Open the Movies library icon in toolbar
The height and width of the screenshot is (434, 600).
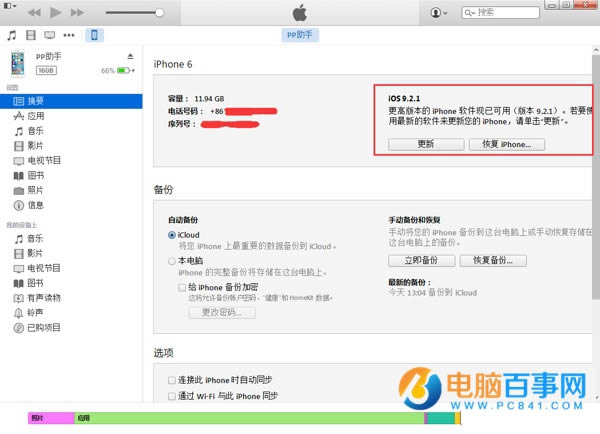(x=31, y=36)
